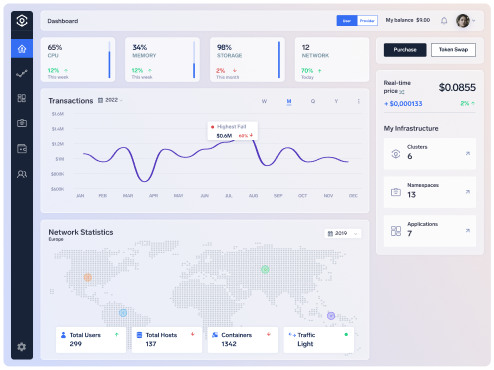The image size is (494, 370).
Task: Click the Clusters hexagon icon
Action: click(x=396, y=154)
